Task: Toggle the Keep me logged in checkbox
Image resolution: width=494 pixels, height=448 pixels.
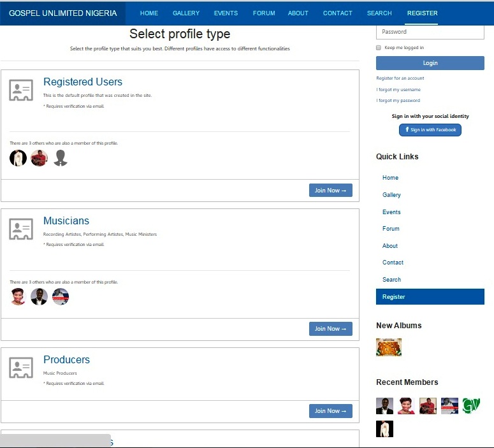Action: point(379,48)
